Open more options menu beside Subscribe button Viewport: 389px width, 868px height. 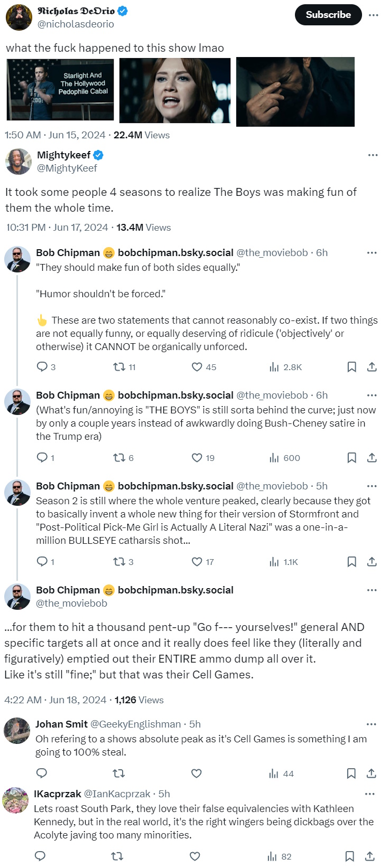point(373,15)
